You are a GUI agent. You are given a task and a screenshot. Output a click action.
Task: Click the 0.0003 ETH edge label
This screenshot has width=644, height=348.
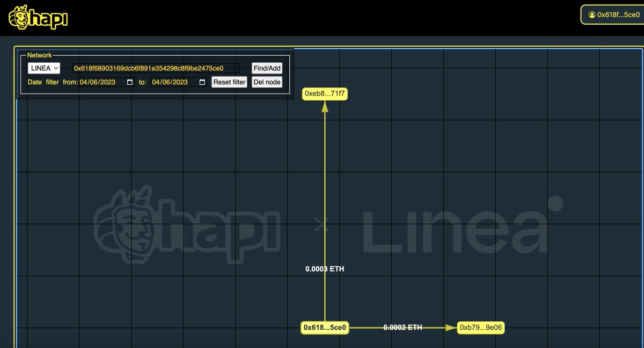pyautogui.click(x=325, y=269)
